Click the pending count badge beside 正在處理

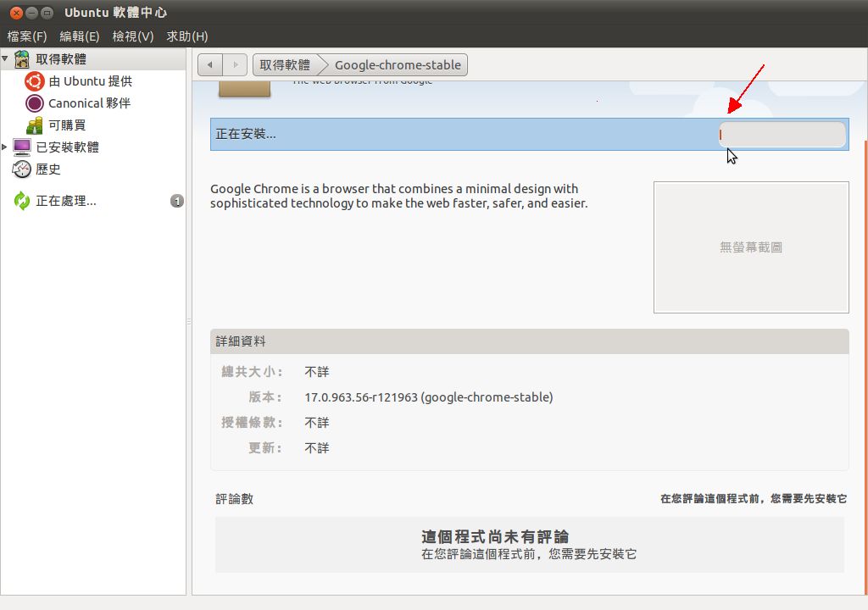coord(176,202)
